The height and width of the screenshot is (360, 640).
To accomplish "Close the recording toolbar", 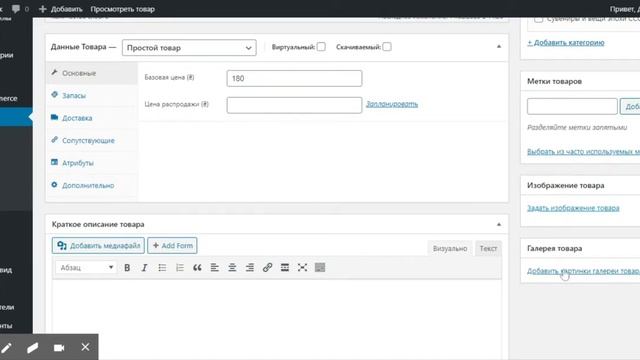I will click(x=85, y=347).
